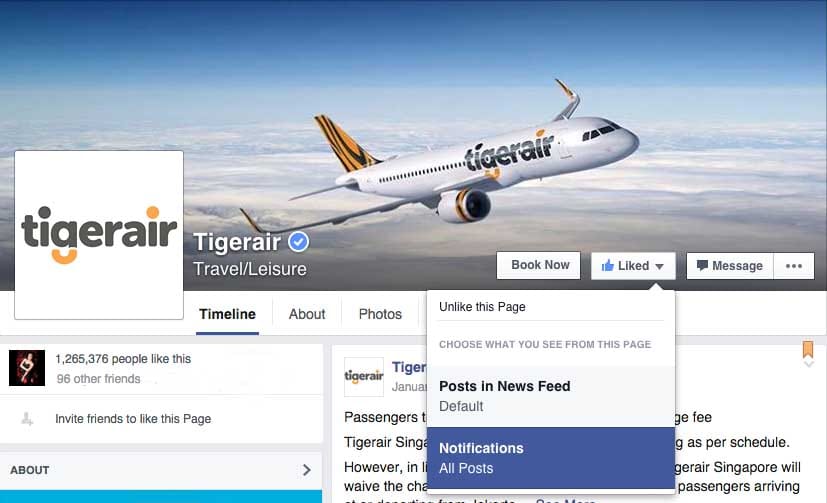Click the speech bubble icon on Message
Viewport: 827px width, 503px height.
[x=702, y=265]
